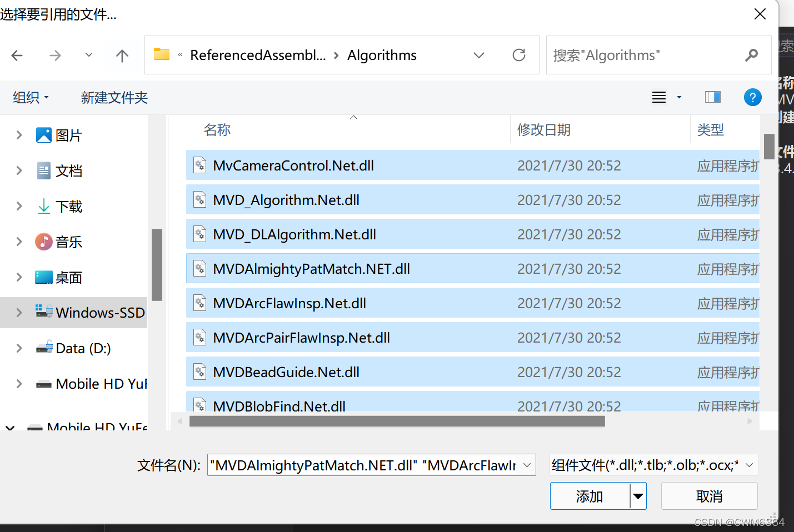Click dll icon of MVDAlmightyPatMatch.NET.dll
This screenshot has width=794, height=532.
coord(199,268)
